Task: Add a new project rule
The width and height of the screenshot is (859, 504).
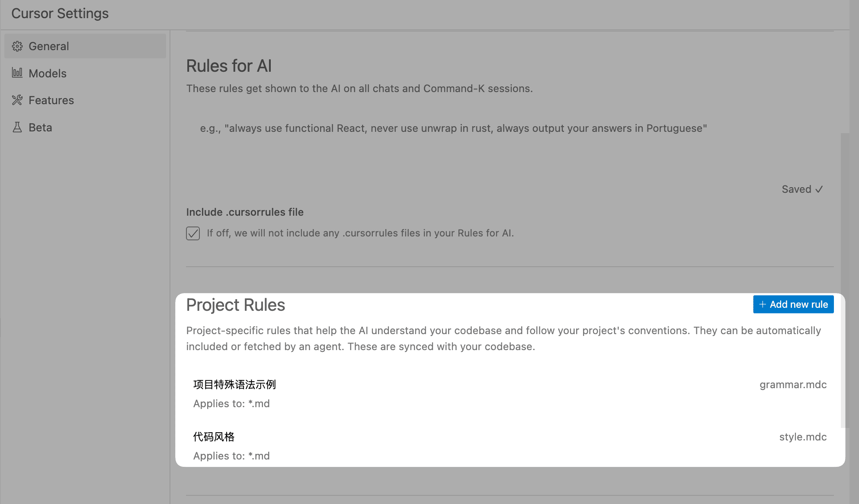Action: 793,304
